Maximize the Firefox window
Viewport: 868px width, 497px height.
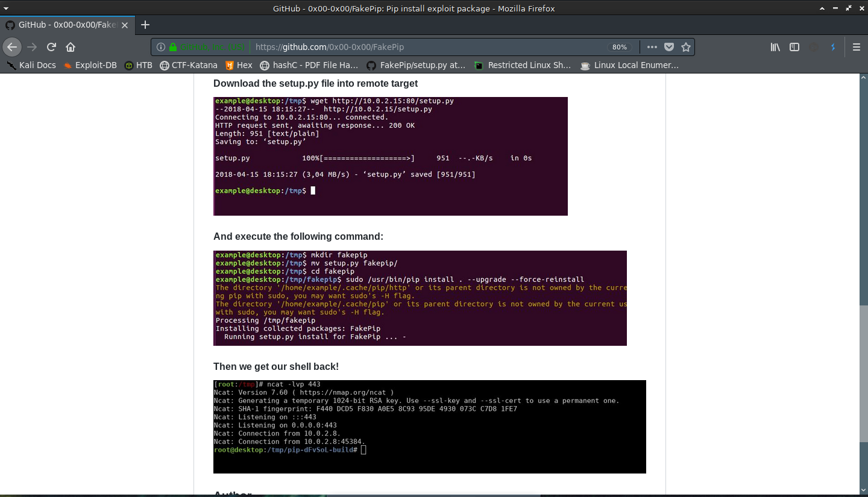pos(849,8)
